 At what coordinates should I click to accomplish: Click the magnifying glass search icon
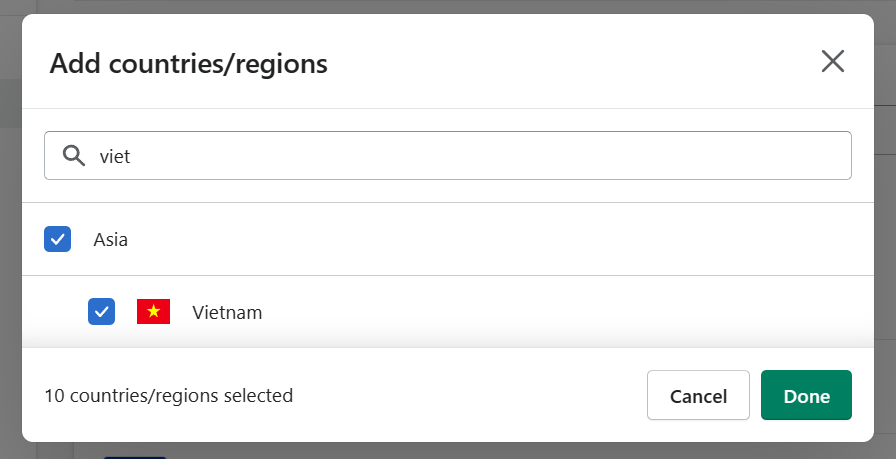click(74, 155)
